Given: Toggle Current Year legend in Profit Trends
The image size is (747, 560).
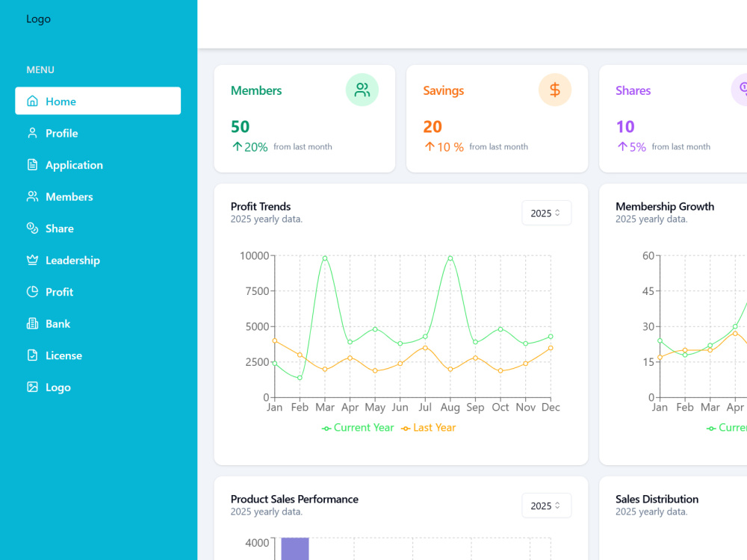Looking at the screenshot, I should (x=358, y=428).
